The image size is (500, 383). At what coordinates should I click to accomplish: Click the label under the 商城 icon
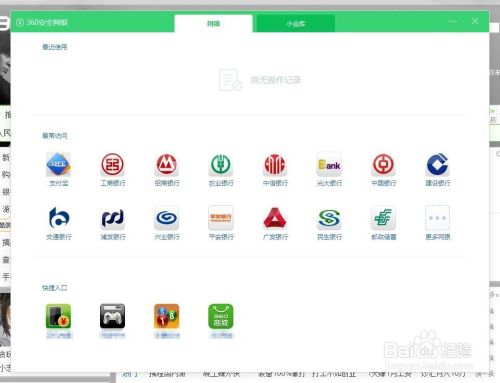point(221,335)
